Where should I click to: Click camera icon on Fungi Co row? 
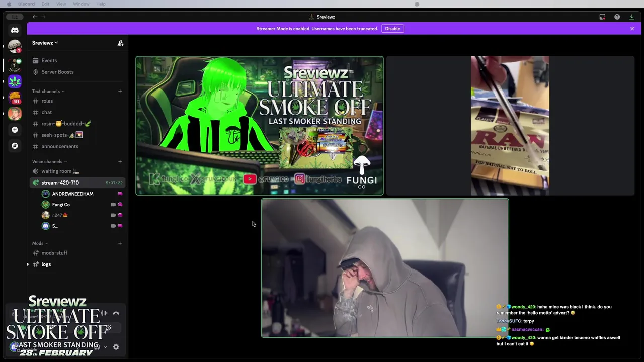[x=113, y=205]
